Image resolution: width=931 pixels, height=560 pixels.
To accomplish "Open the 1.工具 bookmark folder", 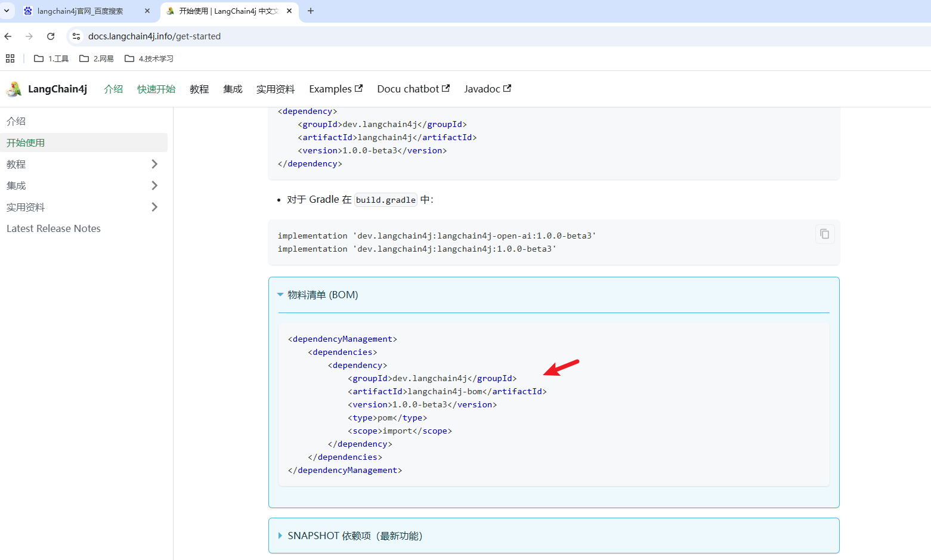I will pos(51,58).
